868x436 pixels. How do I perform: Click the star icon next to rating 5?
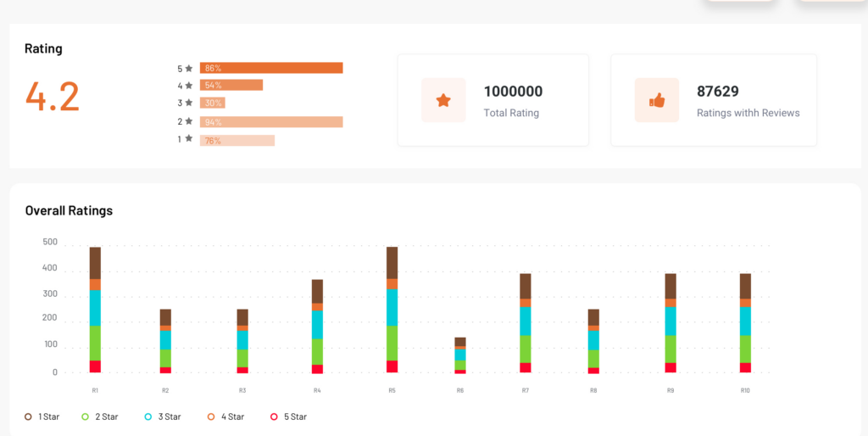pyautogui.click(x=189, y=68)
